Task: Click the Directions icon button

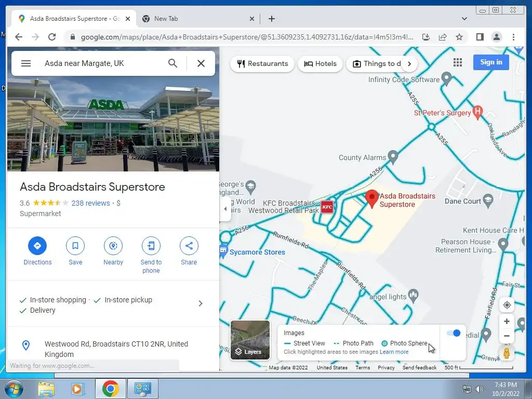Action: click(37, 246)
